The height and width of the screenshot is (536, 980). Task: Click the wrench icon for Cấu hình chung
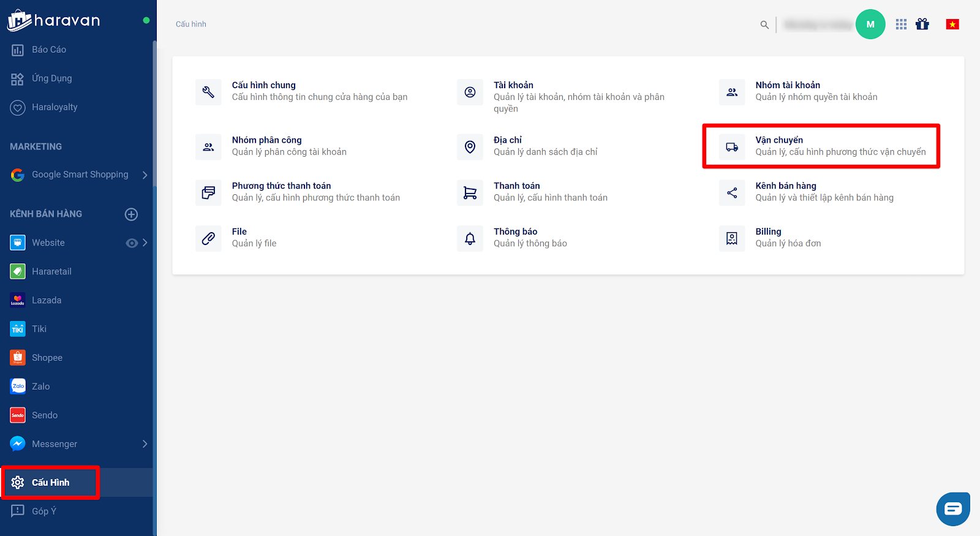208,92
